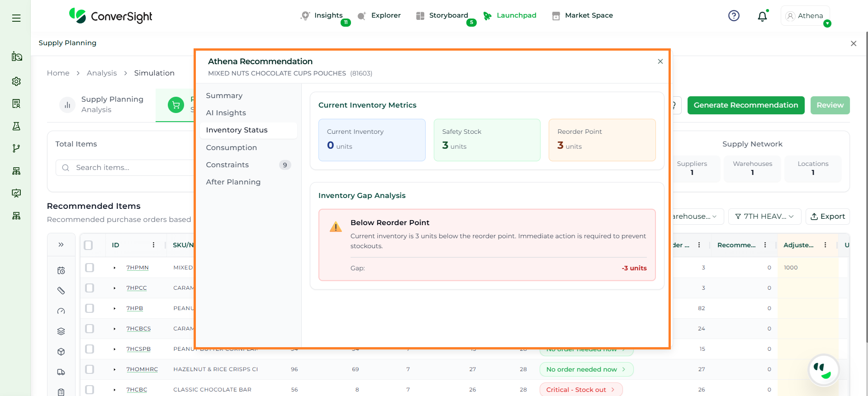
Task: Select the checkbox for row 7HOMHRC
Action: coord(90,369)
